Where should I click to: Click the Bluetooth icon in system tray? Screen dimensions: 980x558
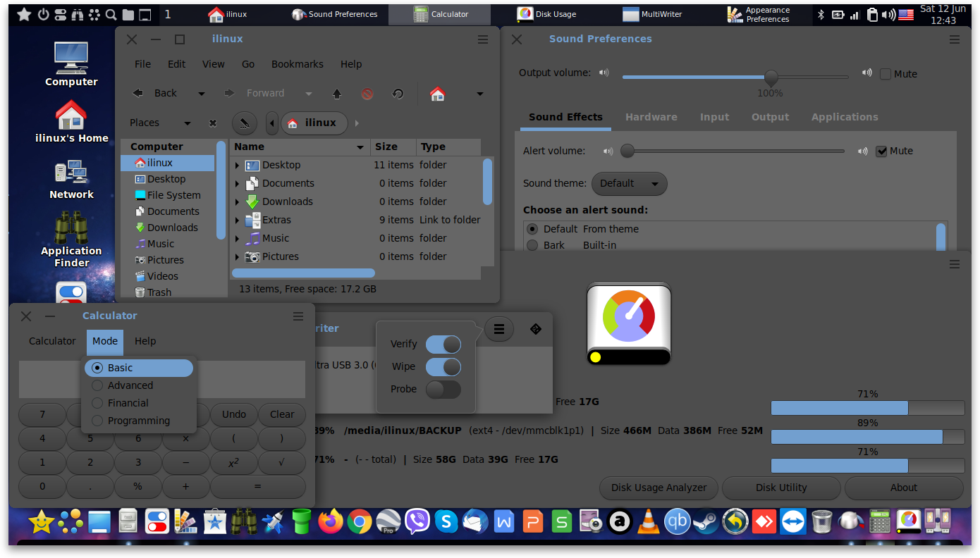(821, 14)
